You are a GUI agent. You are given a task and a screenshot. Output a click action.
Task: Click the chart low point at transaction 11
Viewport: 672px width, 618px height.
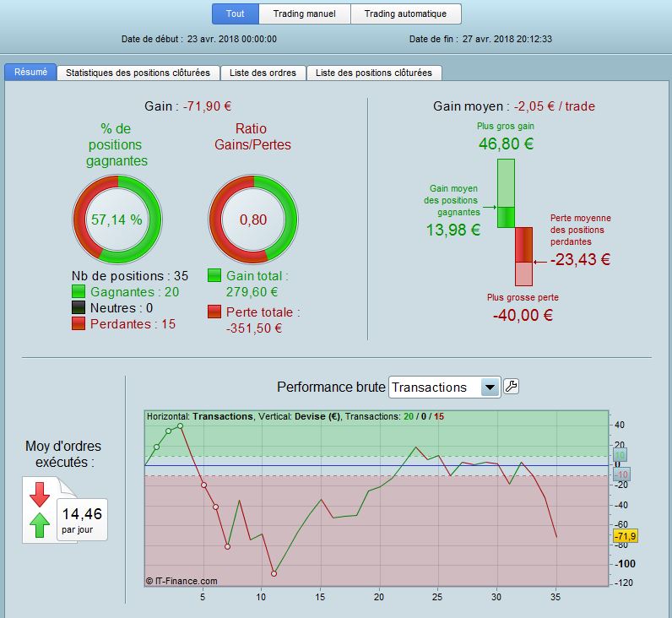[x=274, y=573]
